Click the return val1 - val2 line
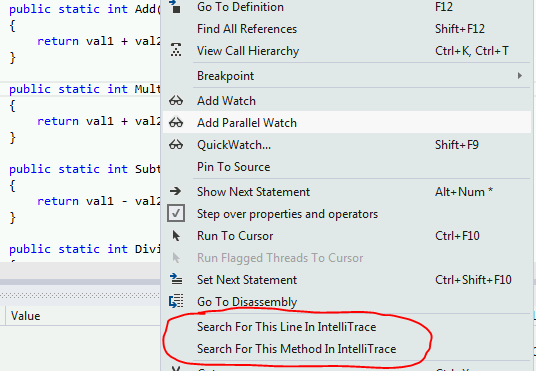This screenshot has height=371, width=536. click(x=99, y=201)
